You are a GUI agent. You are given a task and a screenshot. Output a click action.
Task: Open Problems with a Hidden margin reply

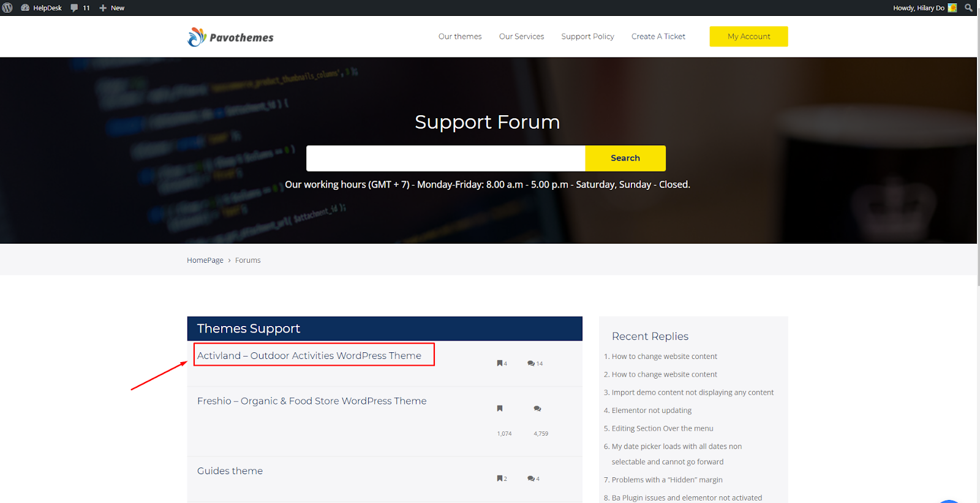[x=667, y=480]
